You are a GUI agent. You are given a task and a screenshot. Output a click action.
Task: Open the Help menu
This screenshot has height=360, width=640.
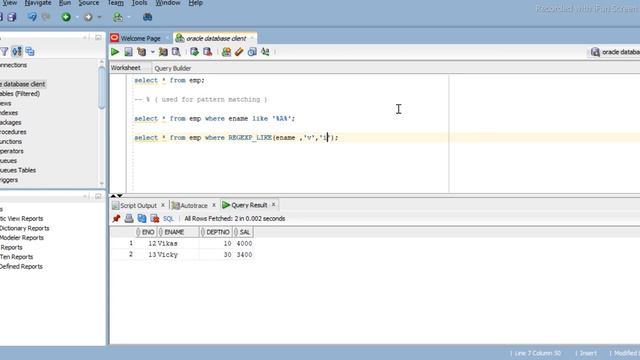click(196, 3)
